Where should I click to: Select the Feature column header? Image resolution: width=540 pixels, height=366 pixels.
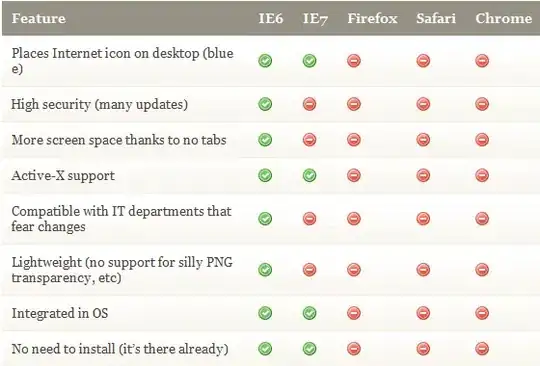click(x=39, y=18)
